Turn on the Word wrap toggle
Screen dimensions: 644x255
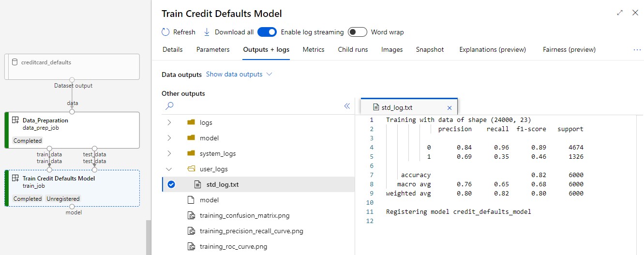[358, 32]
